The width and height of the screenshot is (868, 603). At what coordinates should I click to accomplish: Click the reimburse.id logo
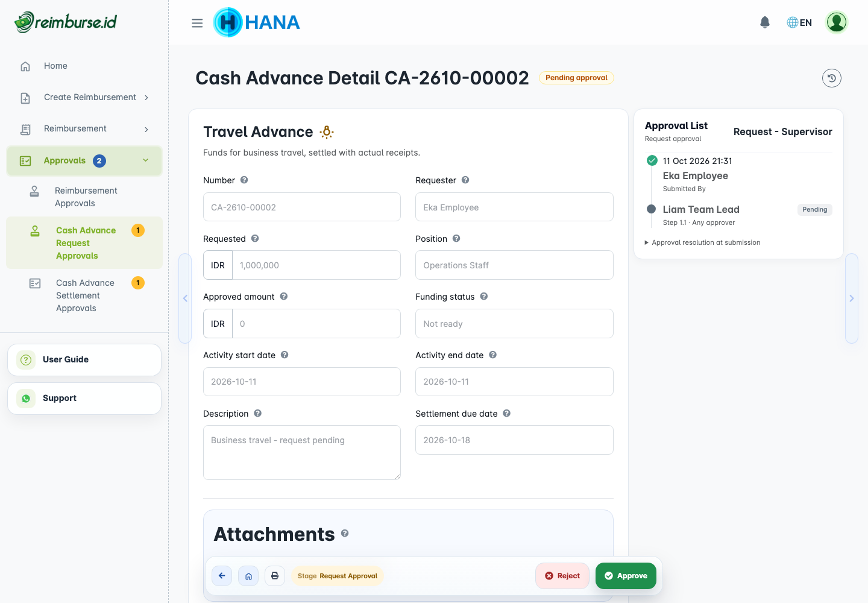coord(66,22)
